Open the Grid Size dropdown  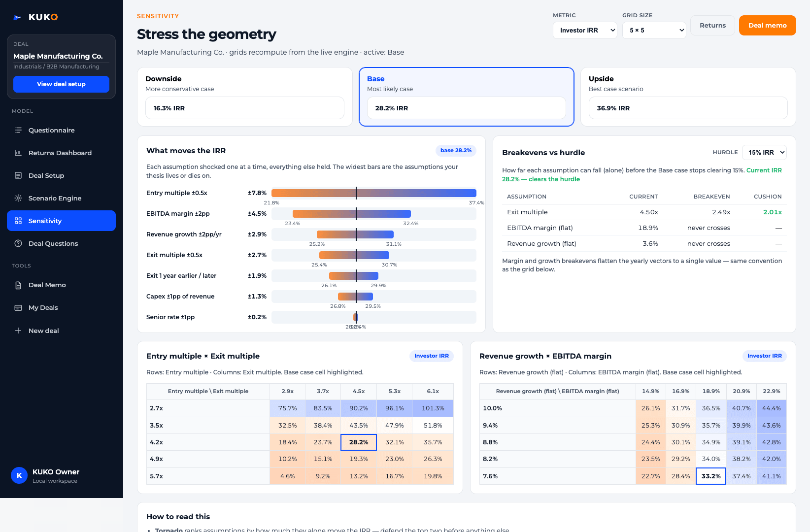click(654, 30)
